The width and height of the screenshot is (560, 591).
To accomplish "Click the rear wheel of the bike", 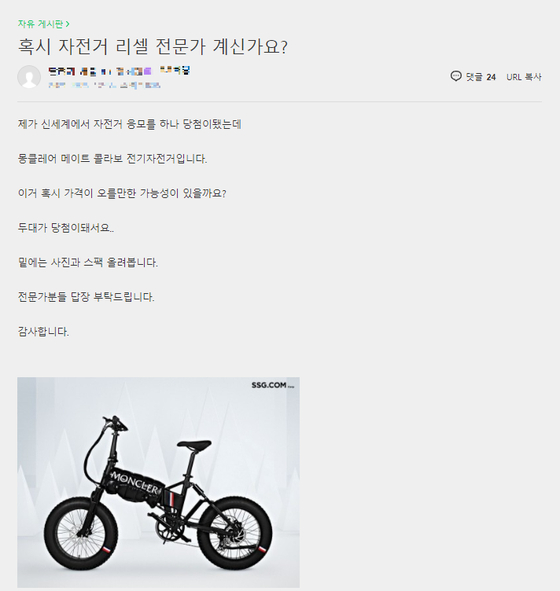I will 234,533.
